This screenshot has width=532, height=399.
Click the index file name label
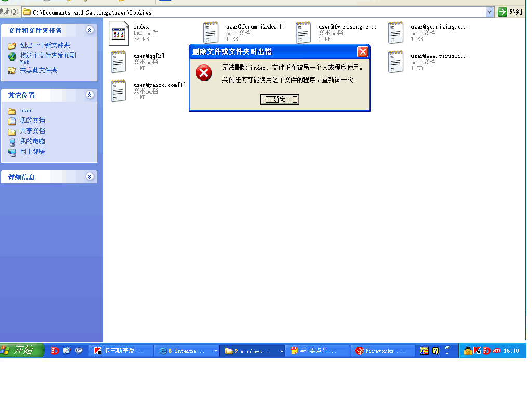[x=141, y=26]
